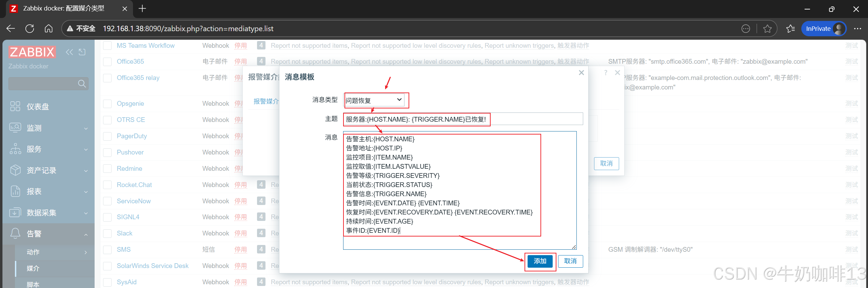Open the 消息类型 dropdown
This screenshot has height=288, width=868.
click(374, 100)
